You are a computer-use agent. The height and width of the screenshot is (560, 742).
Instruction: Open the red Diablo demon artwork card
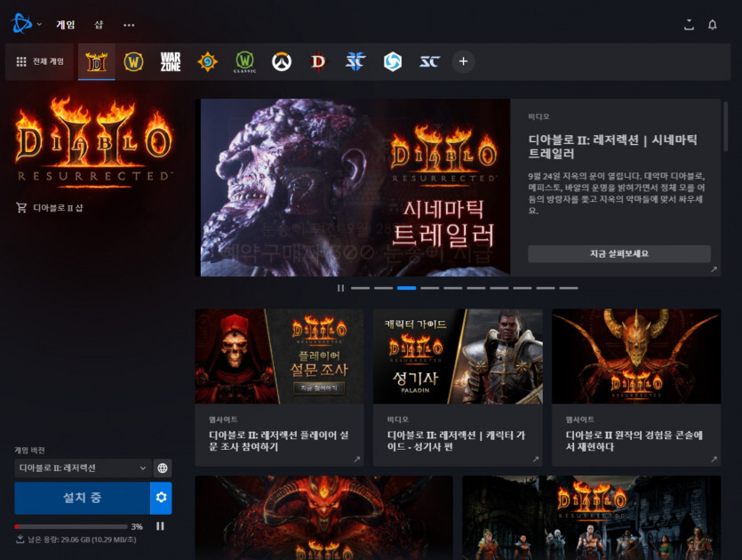click(x=323, y=518)
